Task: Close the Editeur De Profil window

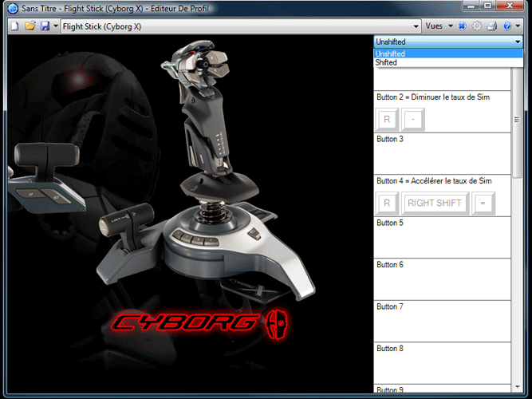Action: [509, 6]
